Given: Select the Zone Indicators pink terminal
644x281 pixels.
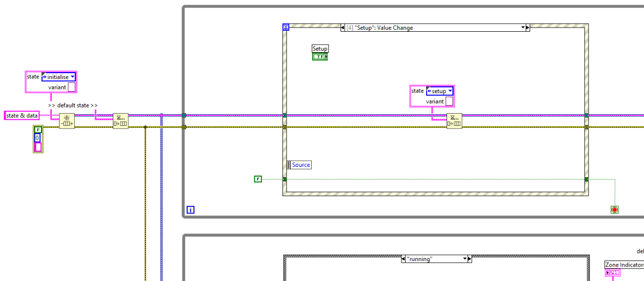Looking at the screenshot, I should pos(613,273).
